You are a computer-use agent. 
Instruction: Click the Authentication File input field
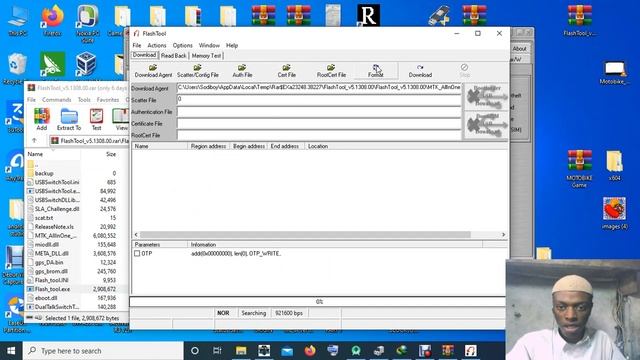319,112
